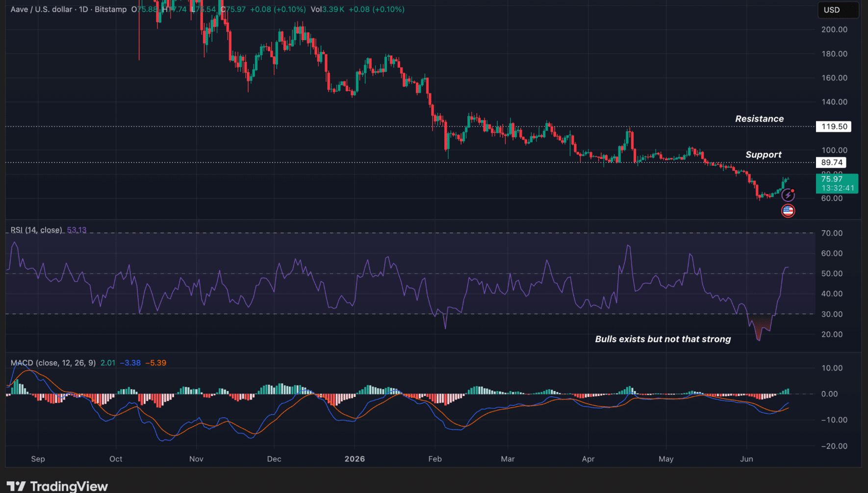Click the Sep label on time axis
868x493 pixels.
point(38,459)
